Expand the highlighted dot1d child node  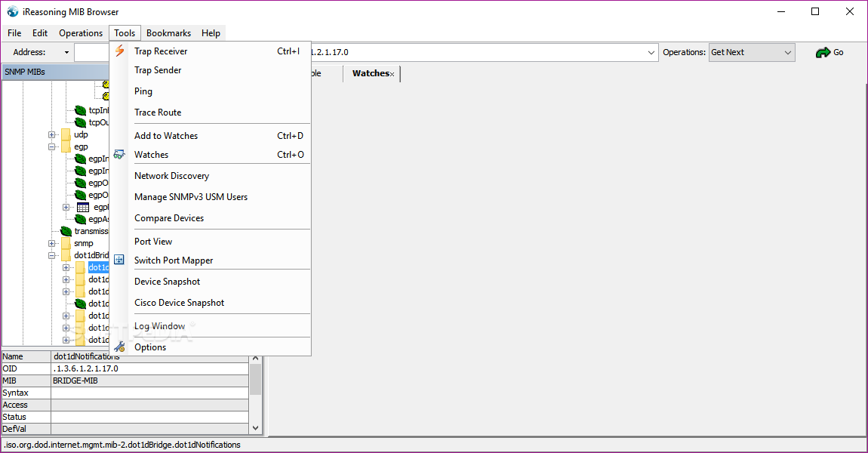[66, 267]
